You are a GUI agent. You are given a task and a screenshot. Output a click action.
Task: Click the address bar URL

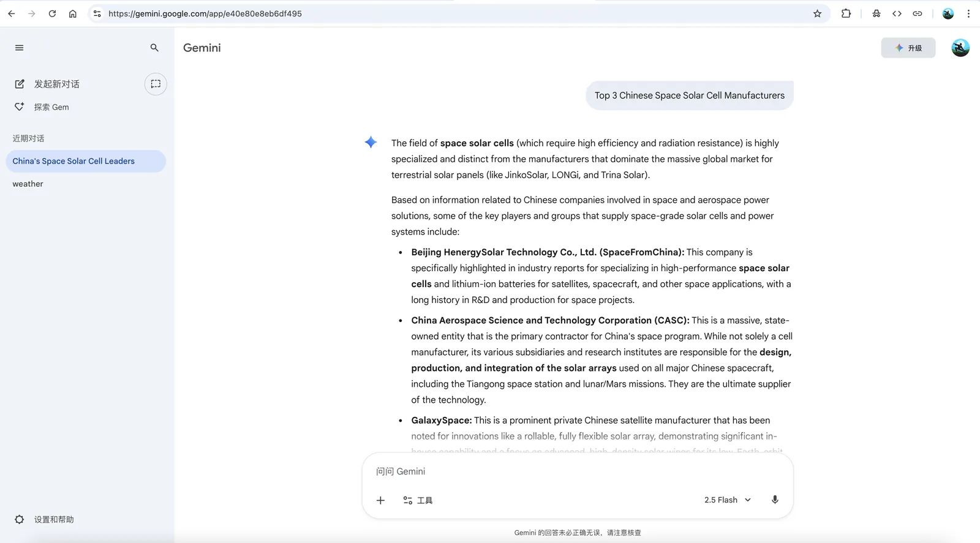pos(205,13)
